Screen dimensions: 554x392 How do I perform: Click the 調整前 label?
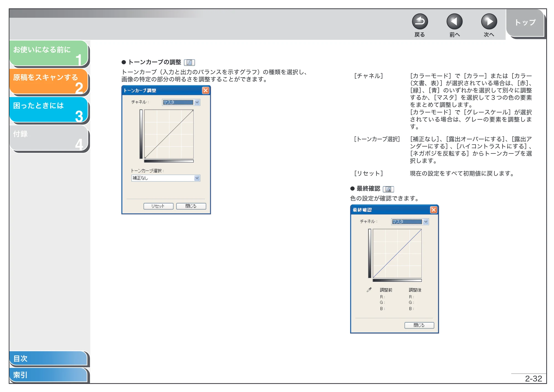386,290
